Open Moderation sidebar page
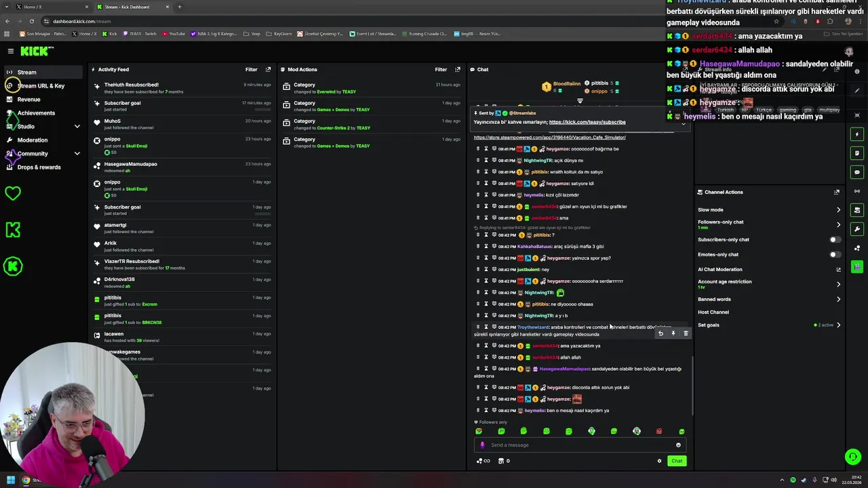This screenshot has width=868, height=488. (42, 140)
